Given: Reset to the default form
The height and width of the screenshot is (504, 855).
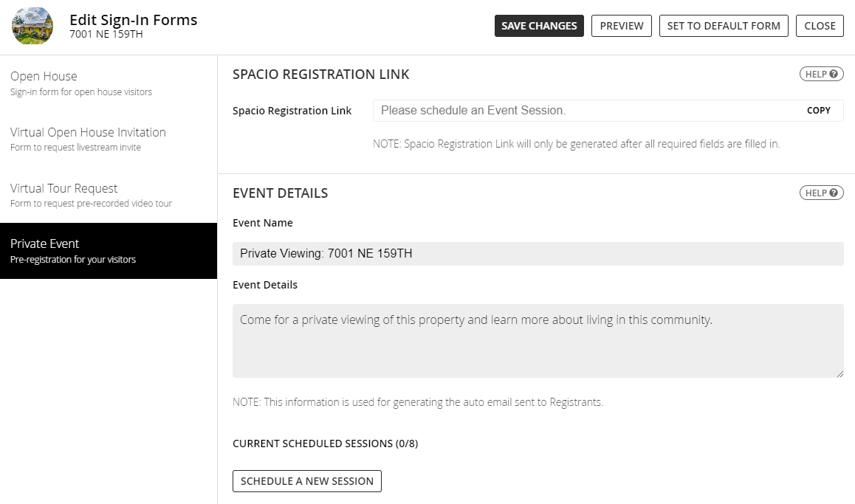Looking at the screenshot, I should click(x=723, y=25).
